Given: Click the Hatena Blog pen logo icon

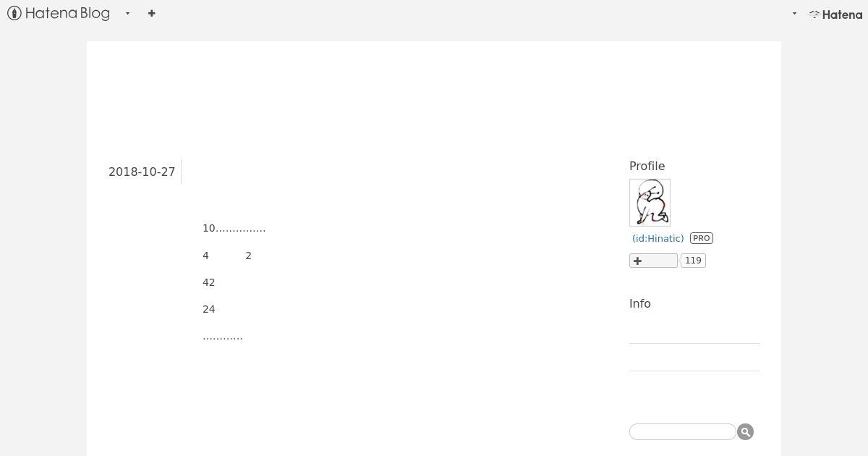Looking at the screenshot, I should pyautogui.click(x=14, y=13).
